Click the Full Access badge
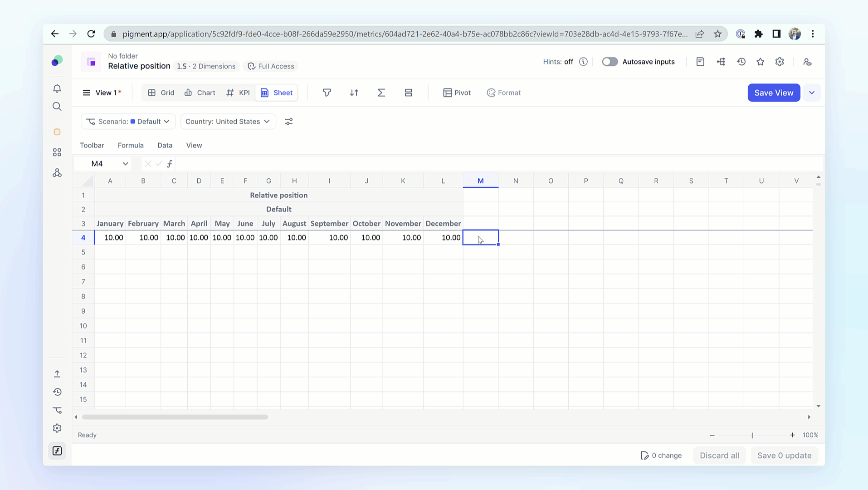The width and height of the screenshot is (868, 490). (271, 66)
